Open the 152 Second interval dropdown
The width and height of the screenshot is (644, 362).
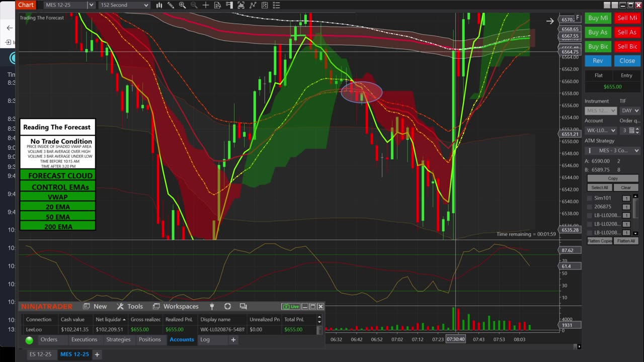(x=124, y=5)
